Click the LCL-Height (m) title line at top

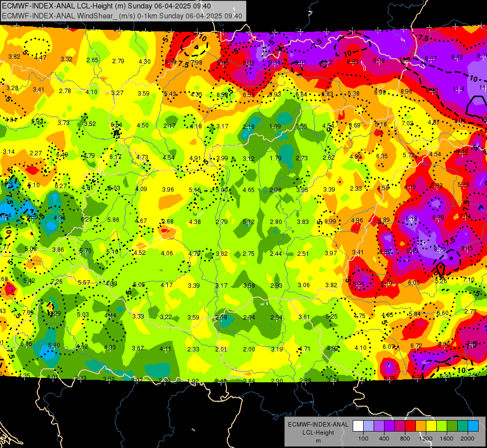click(x=106, y=6)
